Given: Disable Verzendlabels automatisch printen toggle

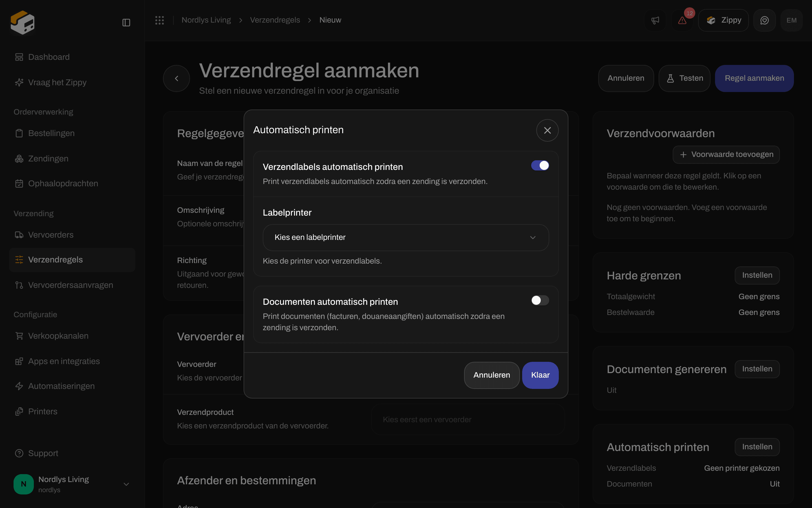Looking at the screenshot, I should pos(540,166).
